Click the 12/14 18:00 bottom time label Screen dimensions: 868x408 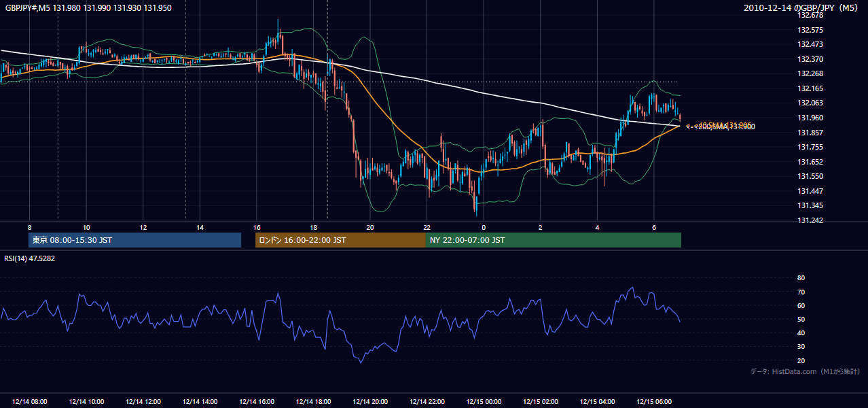click(x=313, y=402)
